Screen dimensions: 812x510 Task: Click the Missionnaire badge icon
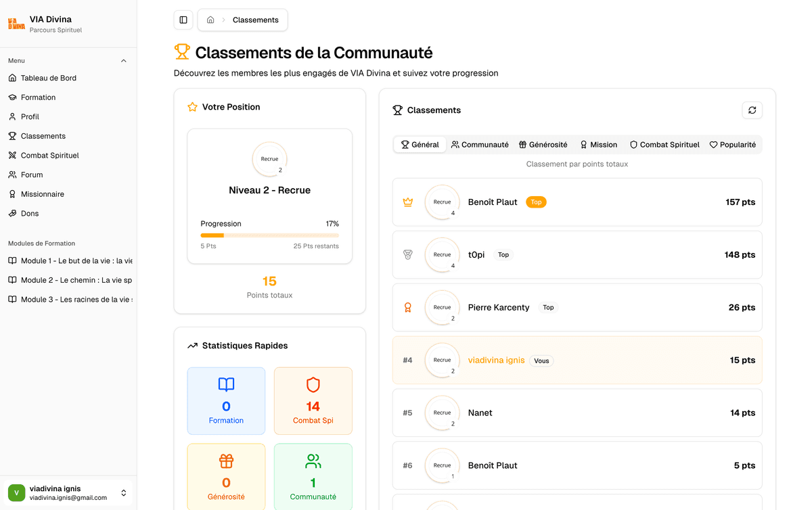(x=12, y=194)
